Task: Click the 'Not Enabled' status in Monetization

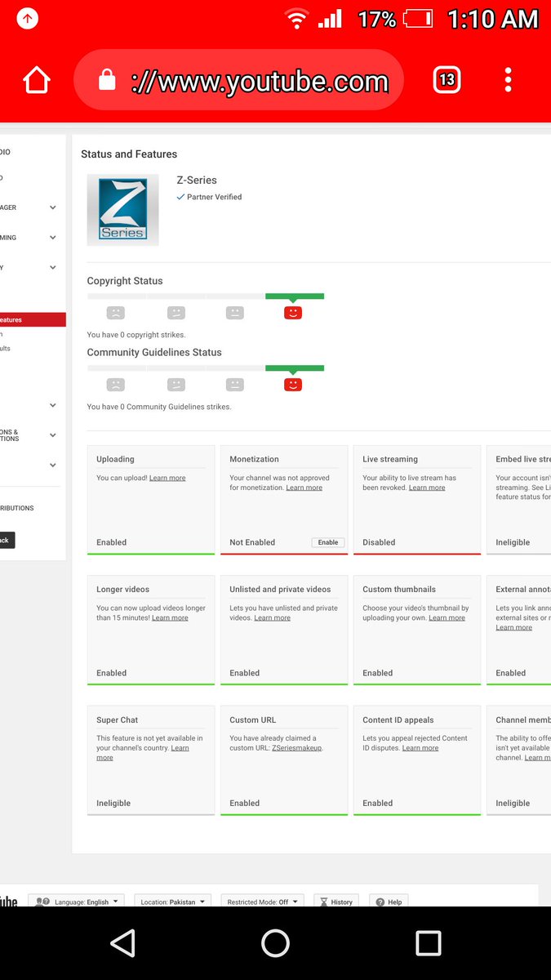Action: point(252,542)
